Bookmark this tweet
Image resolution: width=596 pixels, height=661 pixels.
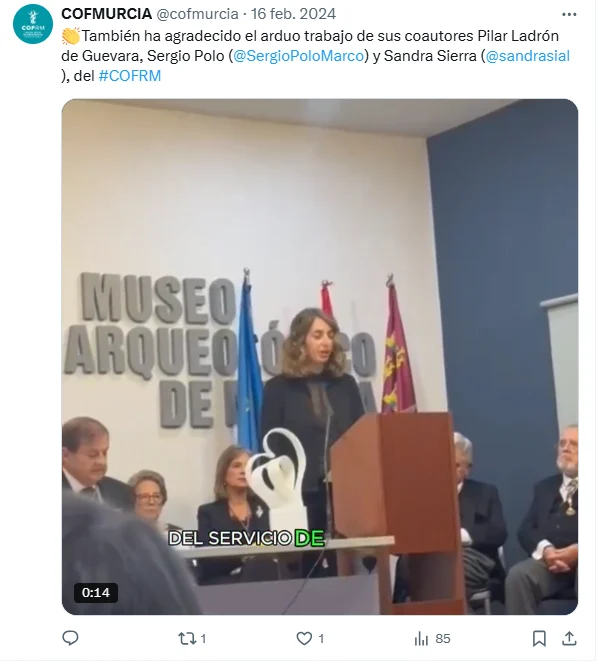[539, 638]
